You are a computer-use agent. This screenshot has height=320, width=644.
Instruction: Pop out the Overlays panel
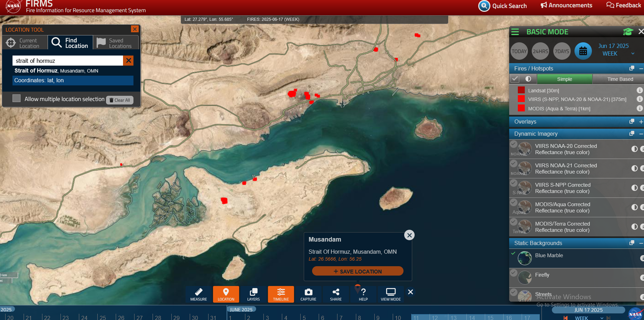click(x=632, y=121)
